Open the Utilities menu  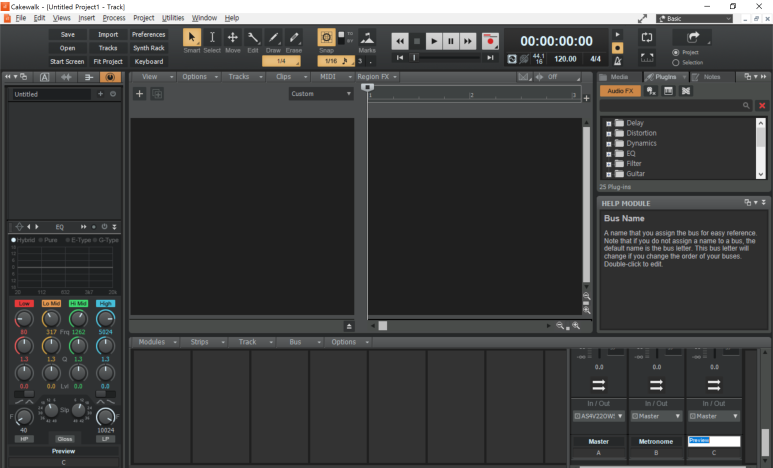[x=173, y=18]
